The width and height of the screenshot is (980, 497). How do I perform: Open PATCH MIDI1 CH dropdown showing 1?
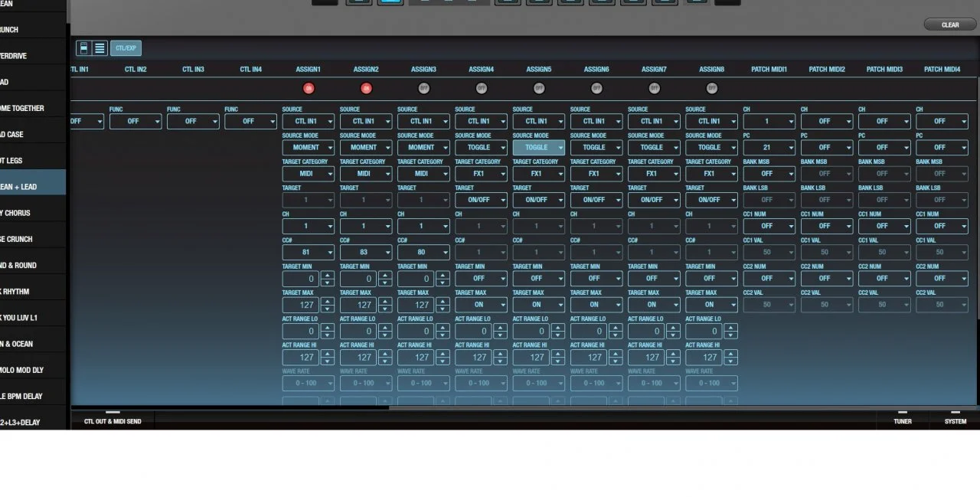pos(769,121)
